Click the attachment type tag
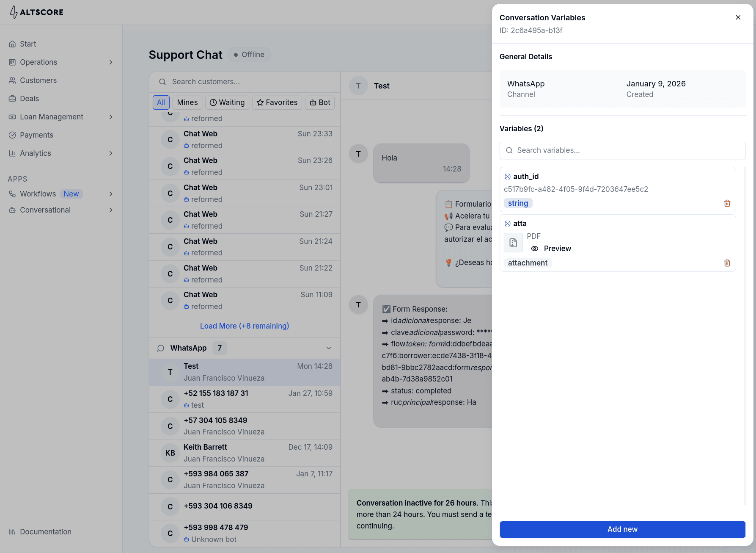The image size is (756, 553). click(x=528, y=263)
